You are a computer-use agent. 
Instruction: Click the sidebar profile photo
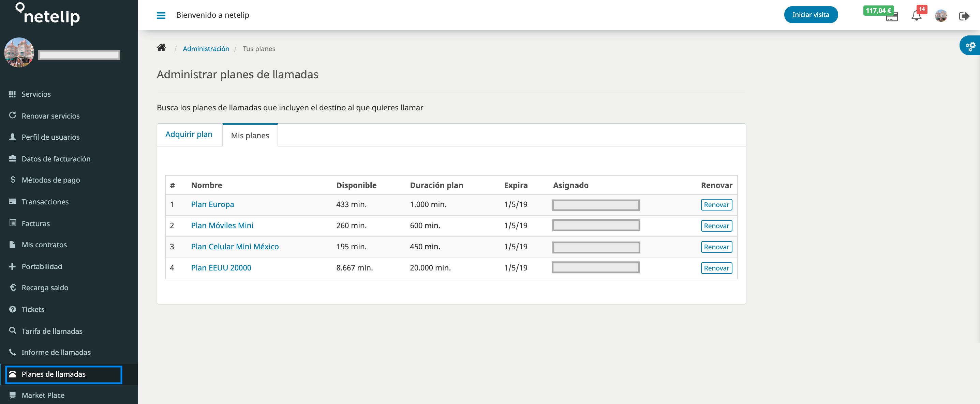[x=19, y=52]
